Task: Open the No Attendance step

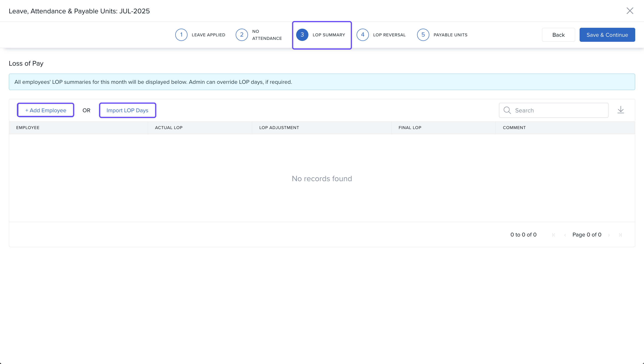Action: coord(259,35)
